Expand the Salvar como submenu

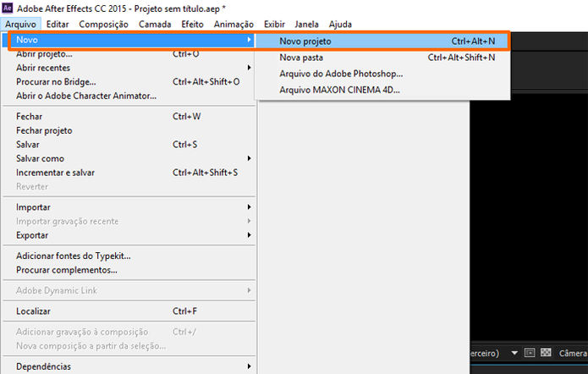129,159
